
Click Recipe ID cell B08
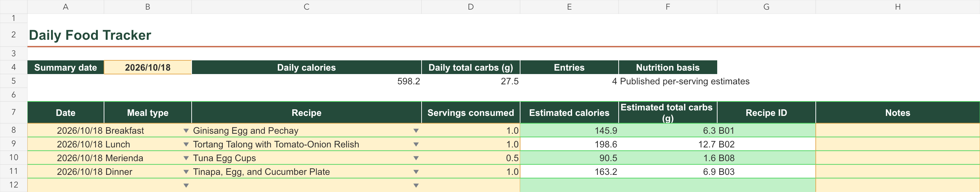point(766,158)
